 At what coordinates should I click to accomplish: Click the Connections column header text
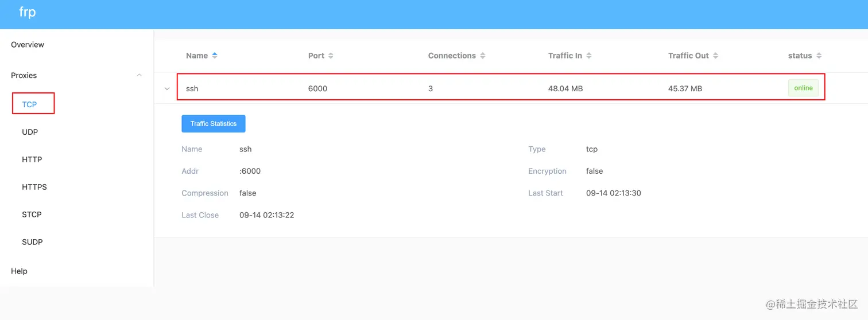pos(452,56)
